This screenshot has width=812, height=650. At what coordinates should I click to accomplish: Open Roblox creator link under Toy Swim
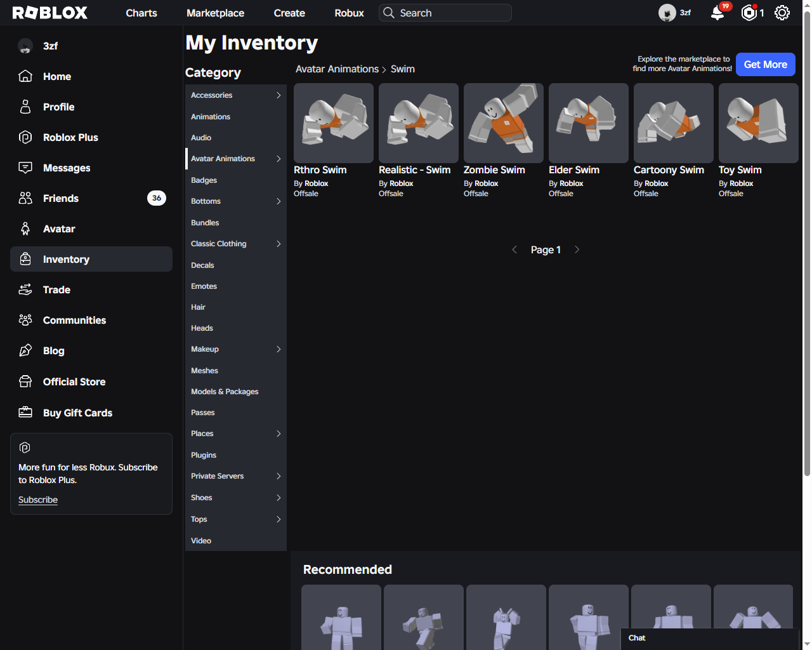click(742, 183)
